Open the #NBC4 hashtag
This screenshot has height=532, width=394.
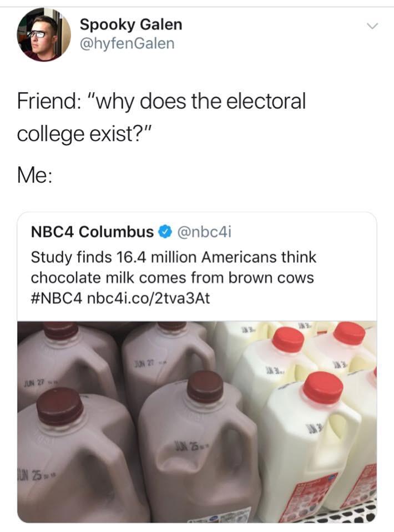(56, 298)
